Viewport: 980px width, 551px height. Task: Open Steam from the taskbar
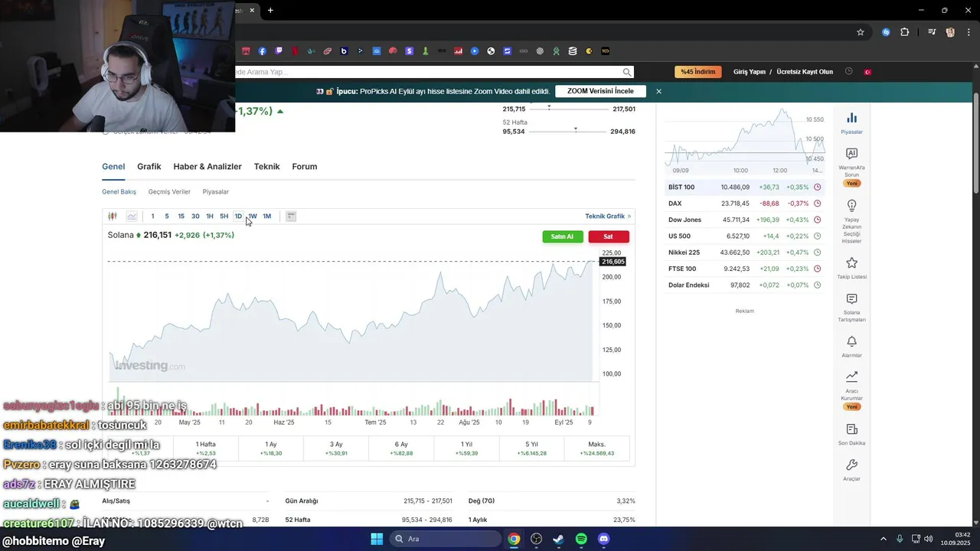click(x=558, y=539)
